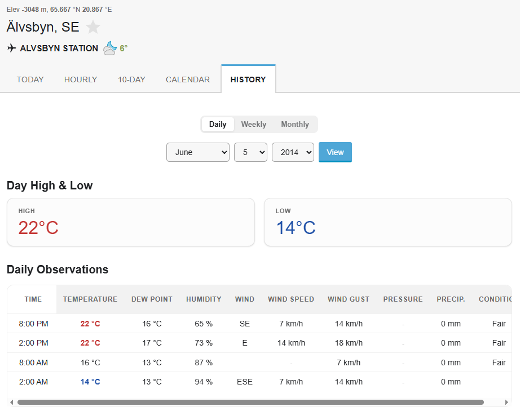Click the DEW POINT column header
Viewport: 520px width, 420px height.
(152, 299)
